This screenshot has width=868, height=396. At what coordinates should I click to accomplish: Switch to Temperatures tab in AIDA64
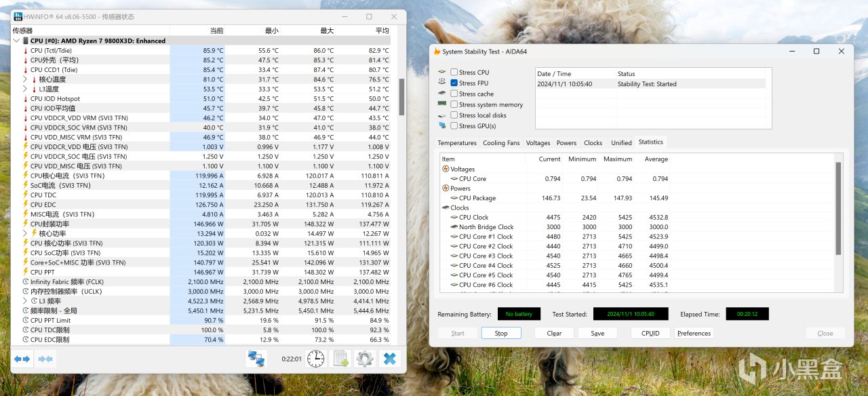tap(457, 143)
